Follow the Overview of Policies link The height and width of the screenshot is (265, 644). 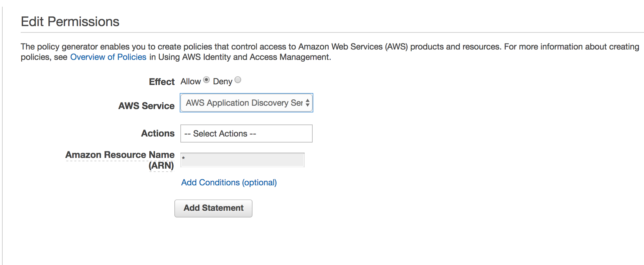pyautogui.click(x=108, y=57)
